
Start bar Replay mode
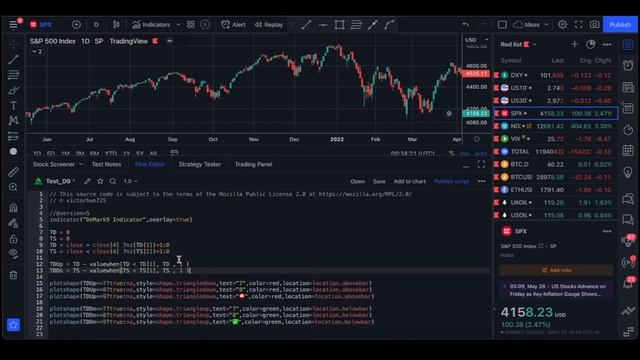[x=269, y=24]
